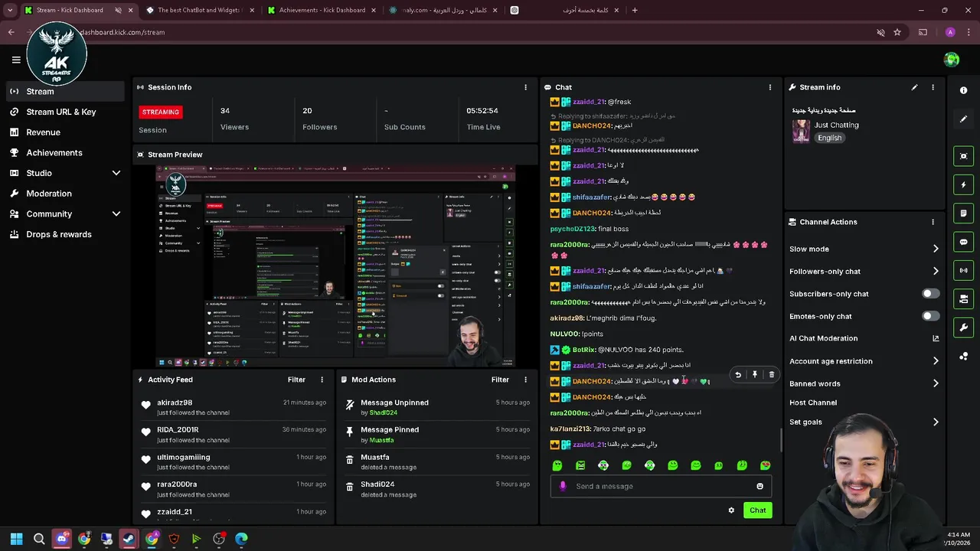Open Slow mode options chevron

point(936,249)
